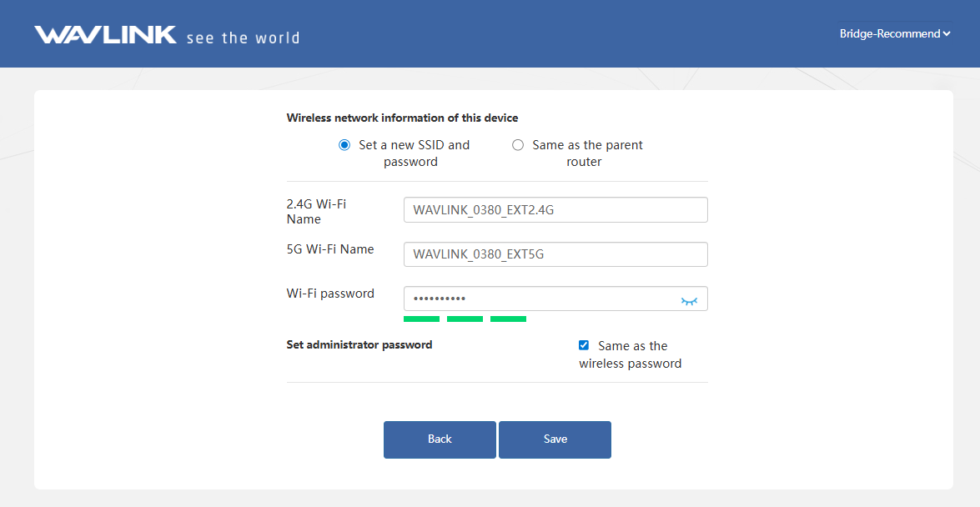Viewport: 980px width, 507px height.
Task: Click middle green password strength bar
Action: pyautogui.click(x=465, y=319)
